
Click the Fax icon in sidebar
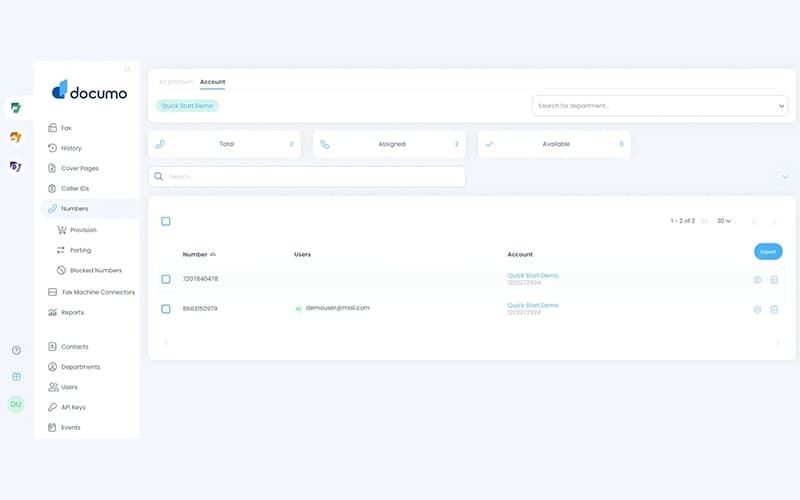tap(52, 128)
